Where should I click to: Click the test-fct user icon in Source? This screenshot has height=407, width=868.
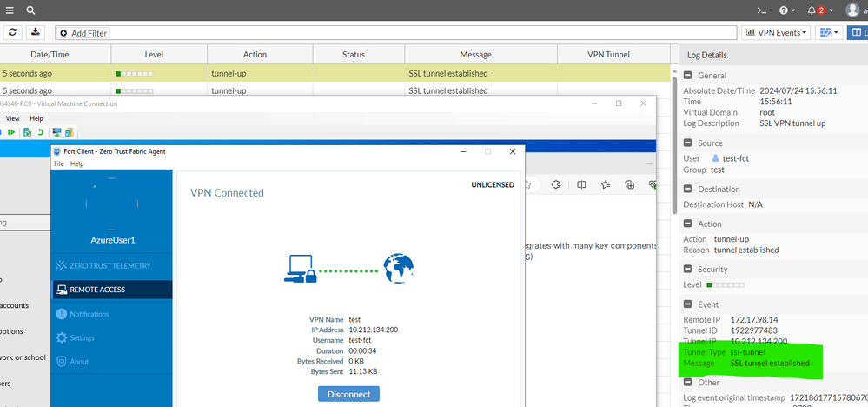[x=716, y=158]
